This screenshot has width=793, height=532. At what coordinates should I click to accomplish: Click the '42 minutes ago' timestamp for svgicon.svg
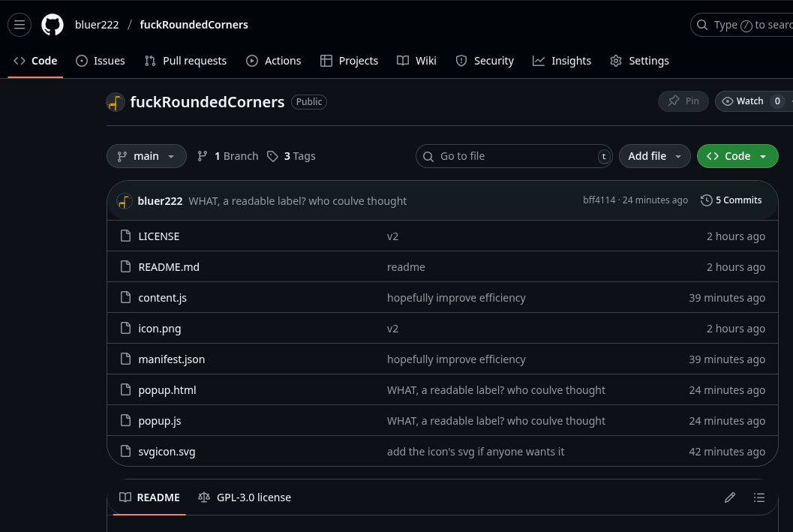coord(727,452)
